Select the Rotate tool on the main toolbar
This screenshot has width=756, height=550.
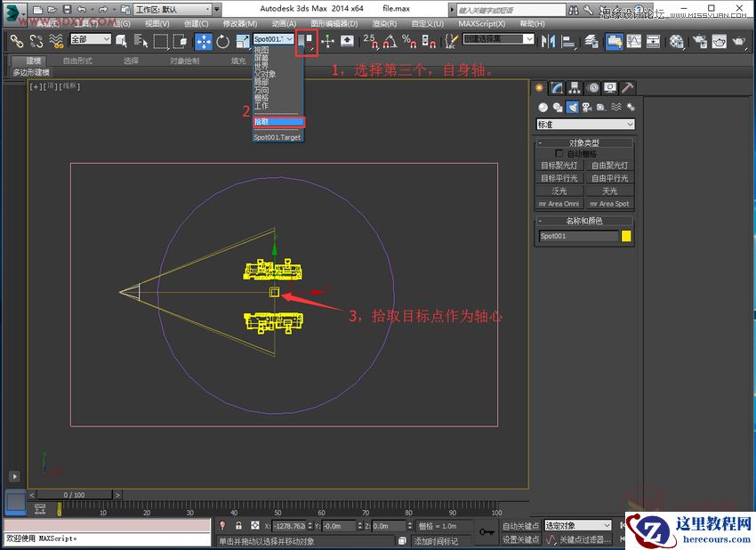click(x=221, y=41)
